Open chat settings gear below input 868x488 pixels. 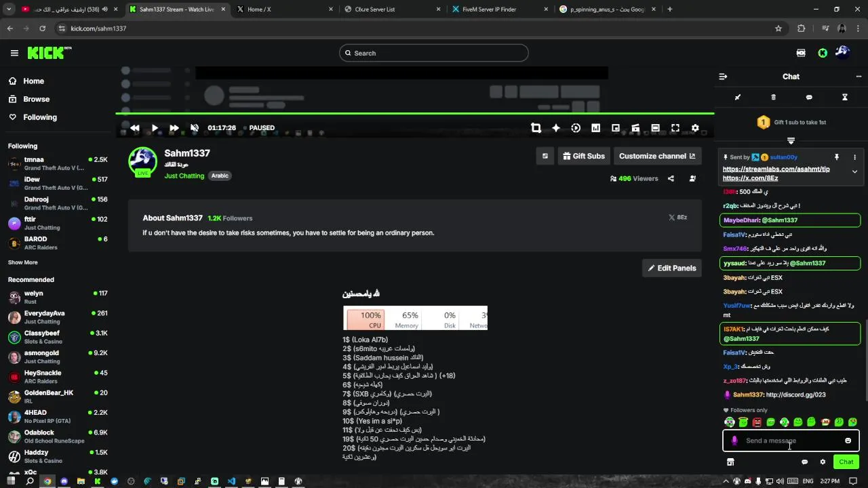point(823,462)
